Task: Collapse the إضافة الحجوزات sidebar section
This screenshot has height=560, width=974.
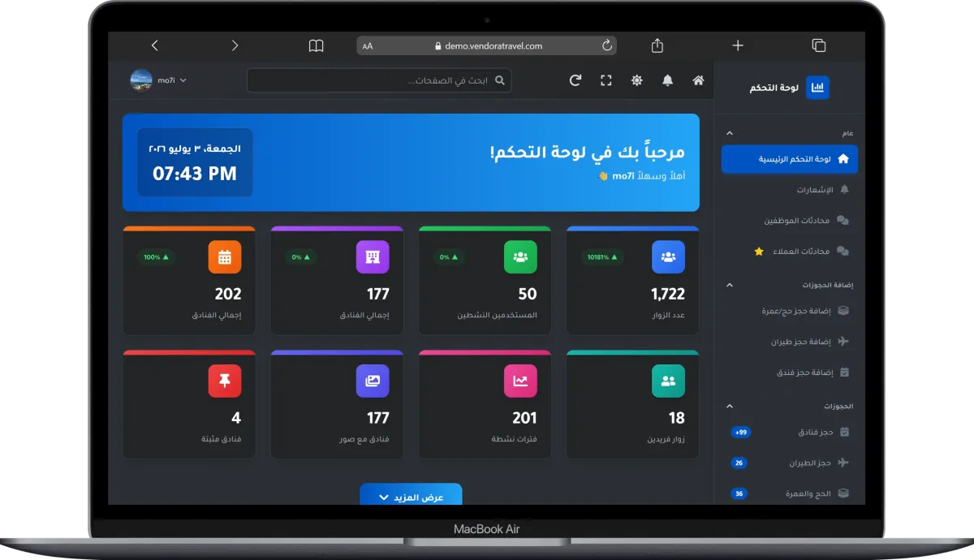Action: point(729,286)
